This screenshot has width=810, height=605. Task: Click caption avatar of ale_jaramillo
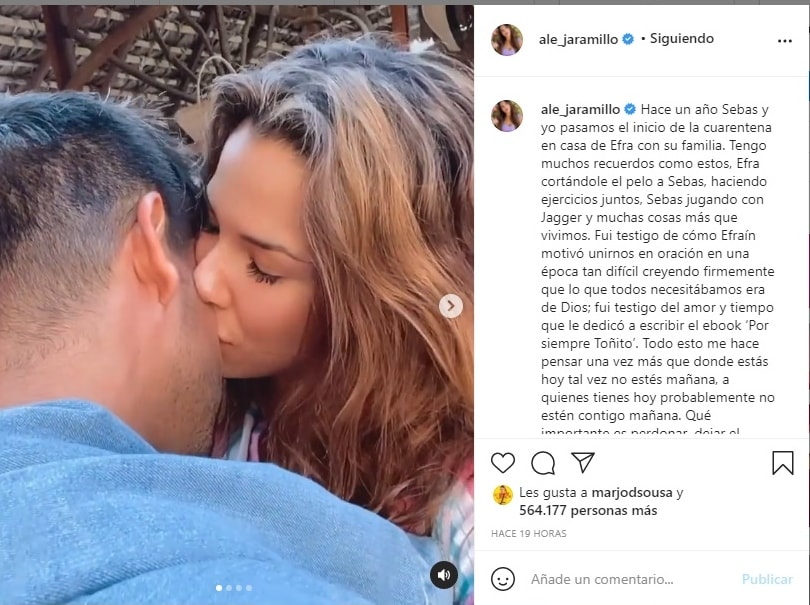tap(507, 115)
